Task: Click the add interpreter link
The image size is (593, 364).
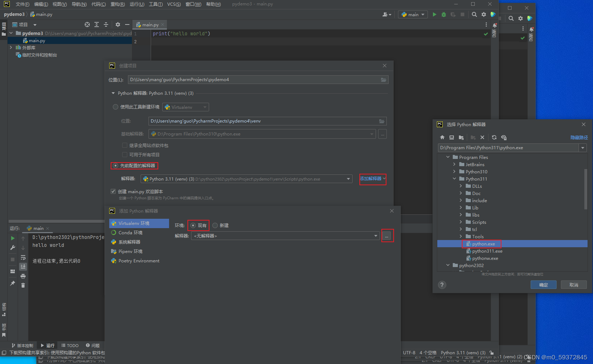Action: (373, 179)
